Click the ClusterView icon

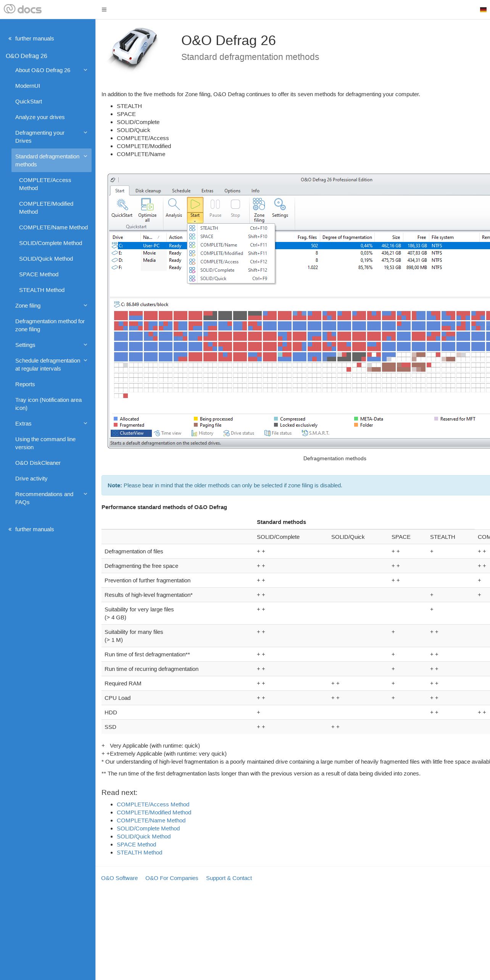[115, 433]
